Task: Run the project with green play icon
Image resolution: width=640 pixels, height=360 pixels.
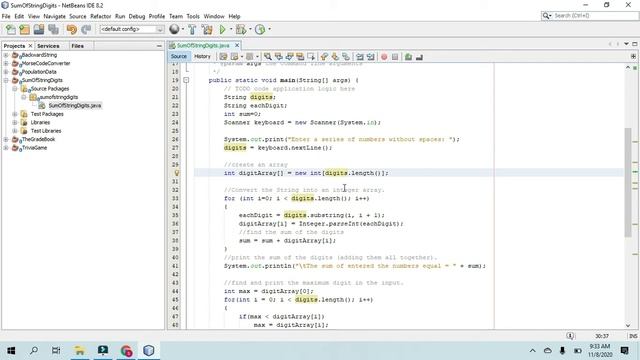Action: point(222,29)
